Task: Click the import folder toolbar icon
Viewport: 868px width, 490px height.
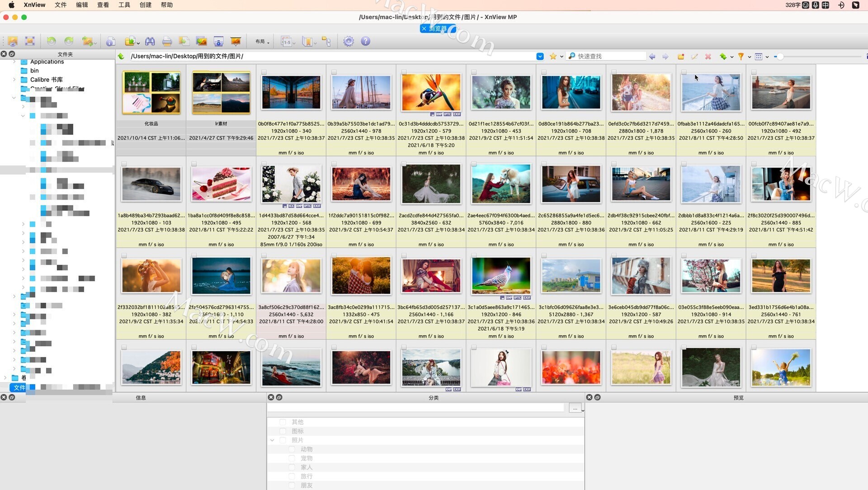Action: (x=130, y=42)
